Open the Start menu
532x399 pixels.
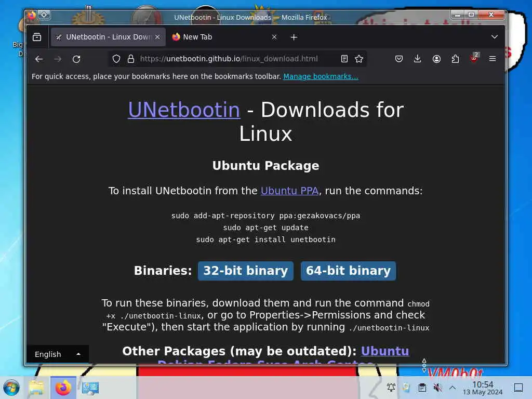(x=11, y=388)
